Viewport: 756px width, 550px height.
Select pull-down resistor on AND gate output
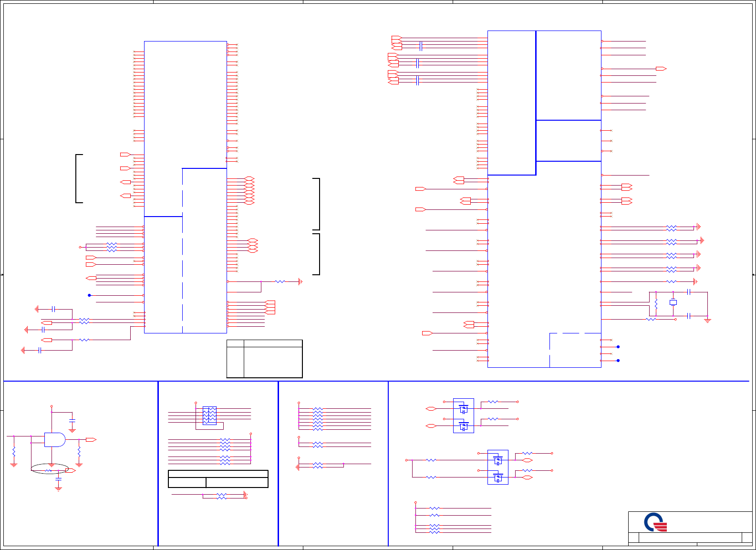(79, 451)
